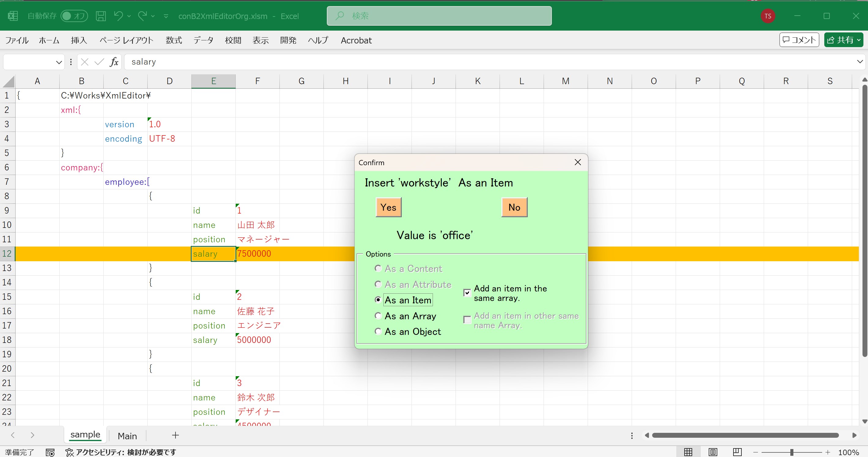Choose 'As an Object' radio option
Screen dimensions: 868x457
(378, 332)
